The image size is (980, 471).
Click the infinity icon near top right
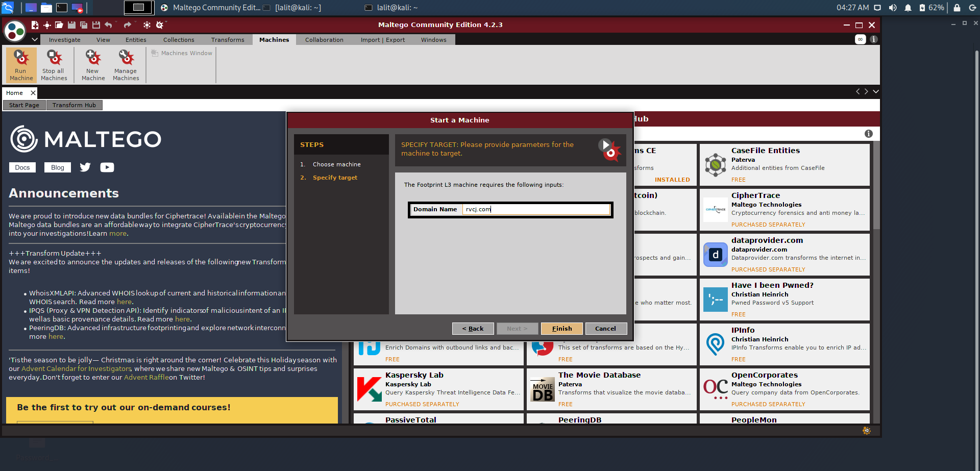point(861,39)
